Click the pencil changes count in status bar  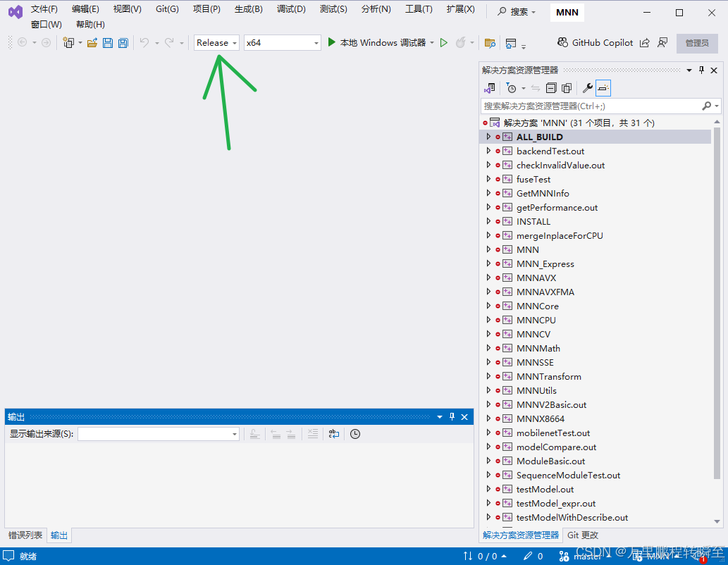point(533,556)
